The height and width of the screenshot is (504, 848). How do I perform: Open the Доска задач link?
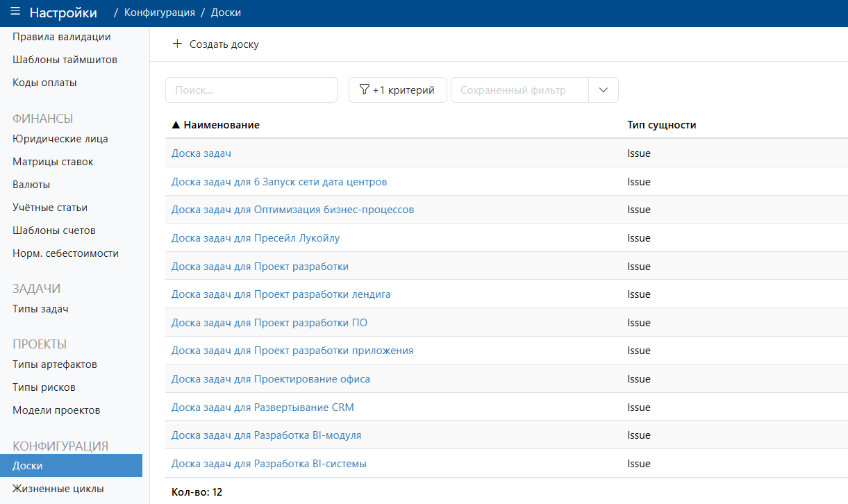click(201, 153)
